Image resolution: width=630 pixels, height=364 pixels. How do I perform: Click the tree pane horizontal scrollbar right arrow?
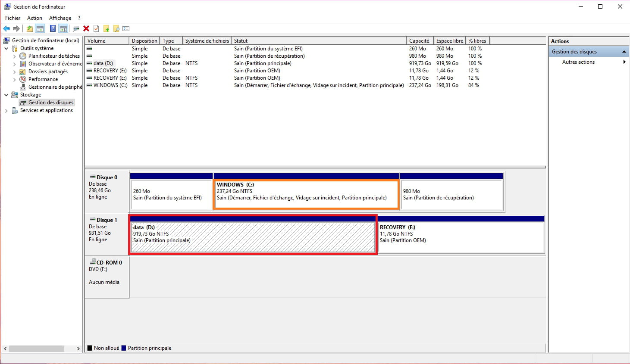(78, 348)
